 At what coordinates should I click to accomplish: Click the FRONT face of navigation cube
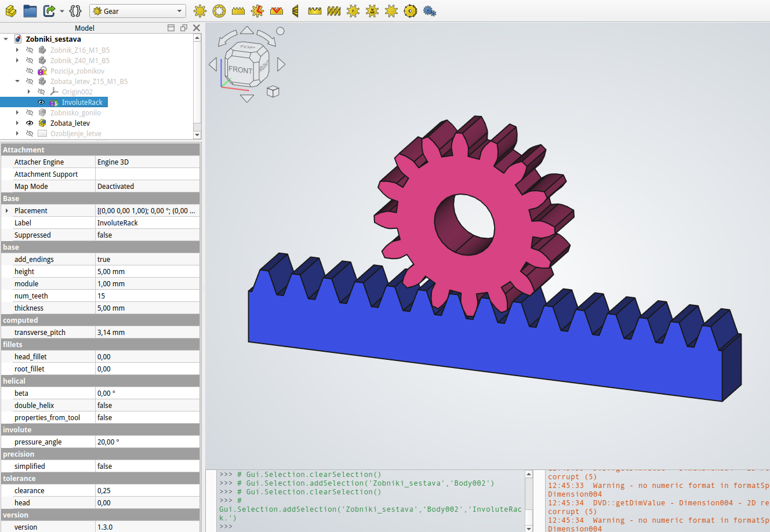pyautogui.click(x=239, y=70)
